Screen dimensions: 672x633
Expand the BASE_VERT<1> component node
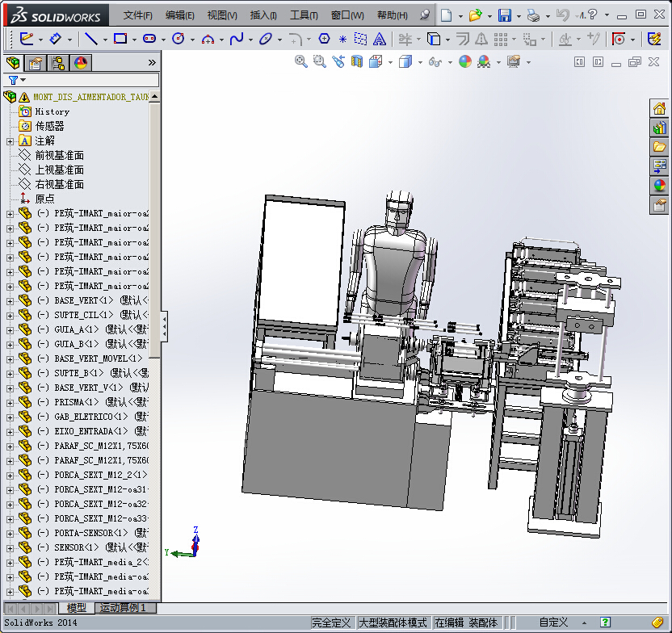pyautogui.click(x=10, y=300)
